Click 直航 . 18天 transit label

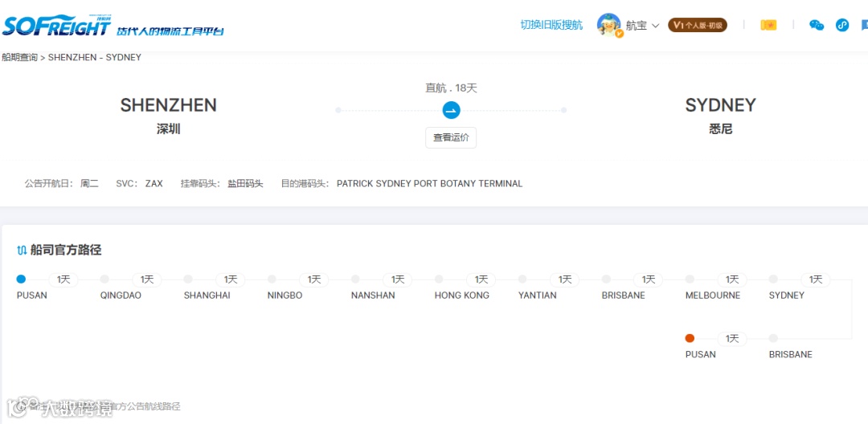tap(451, 88)
